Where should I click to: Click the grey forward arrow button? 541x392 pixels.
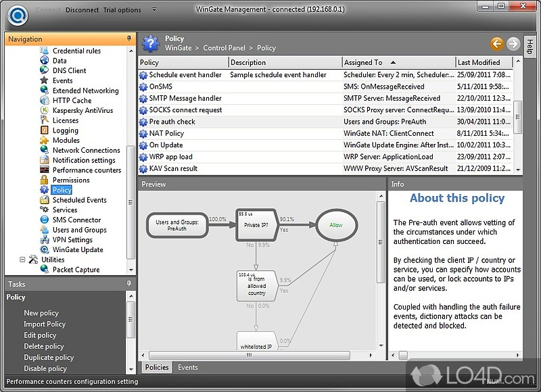pyautogui.click(x=513, y=44)
